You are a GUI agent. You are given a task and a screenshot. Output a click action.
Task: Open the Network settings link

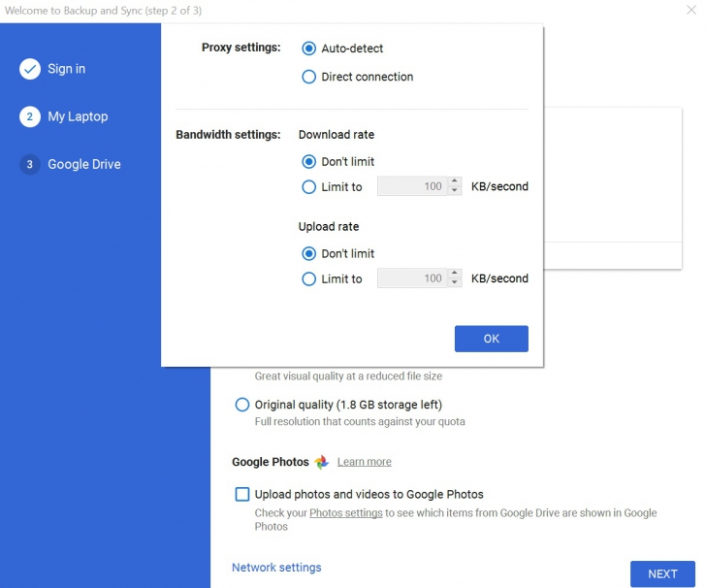click(276, 568)
